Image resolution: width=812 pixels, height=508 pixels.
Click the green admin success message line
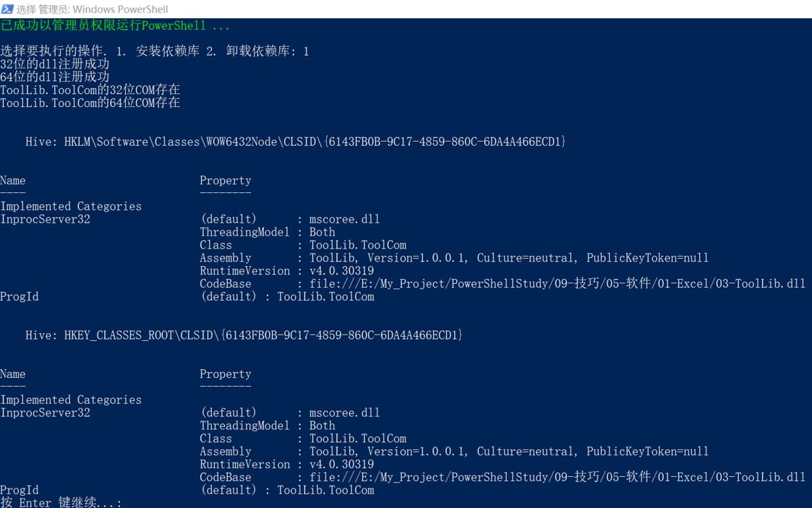pos(115,26)
